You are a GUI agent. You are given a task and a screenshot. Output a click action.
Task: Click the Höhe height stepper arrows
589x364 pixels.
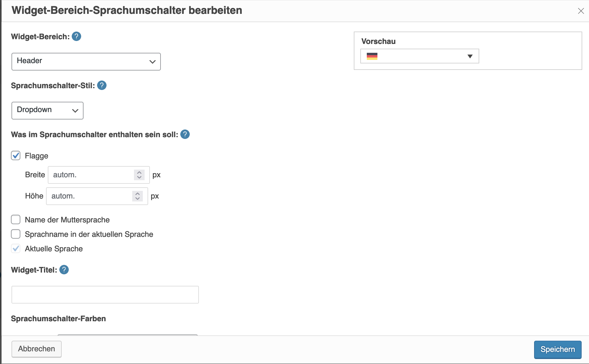click(x=138, y=196)
